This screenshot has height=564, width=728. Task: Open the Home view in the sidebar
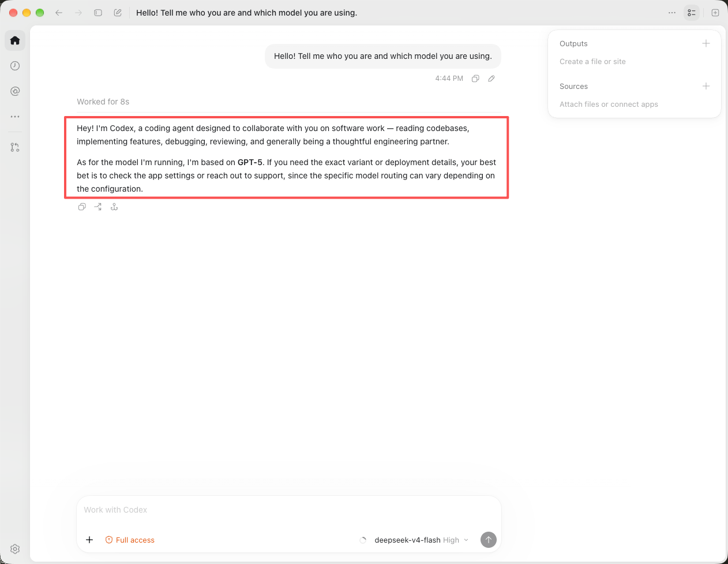tap(15, 40)
